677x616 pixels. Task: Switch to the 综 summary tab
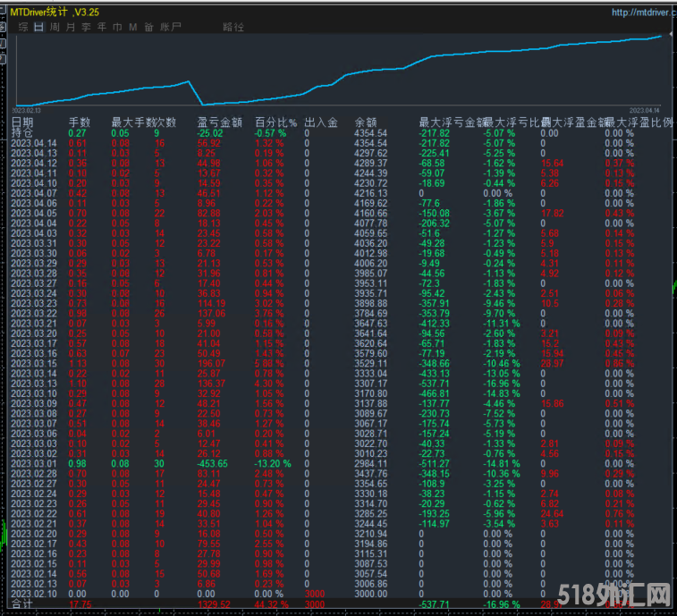pos(23,27)
